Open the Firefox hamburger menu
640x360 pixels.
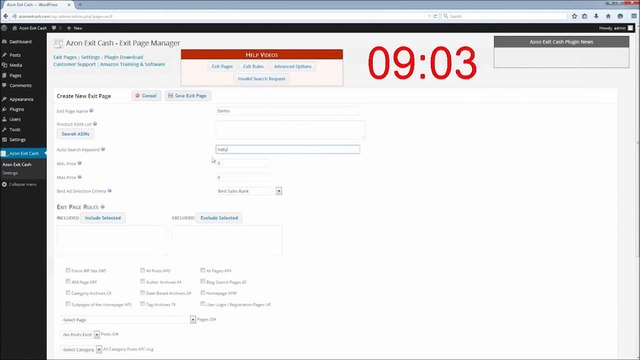tap(634, 16)
